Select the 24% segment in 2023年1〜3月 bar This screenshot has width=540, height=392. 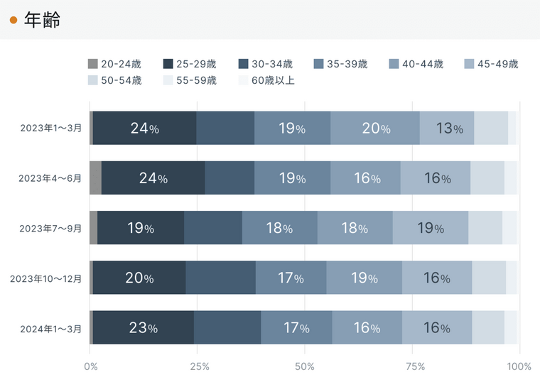(145, 128)
